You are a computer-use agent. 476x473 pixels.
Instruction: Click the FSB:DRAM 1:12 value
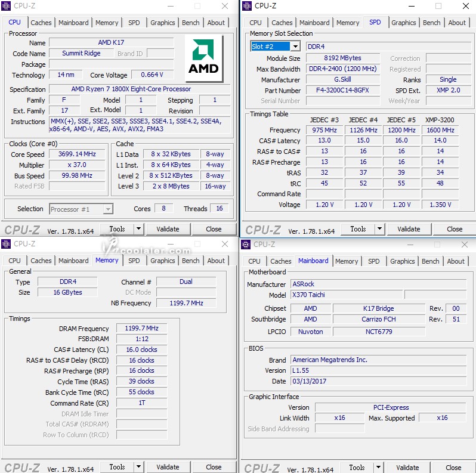[142, 339]
